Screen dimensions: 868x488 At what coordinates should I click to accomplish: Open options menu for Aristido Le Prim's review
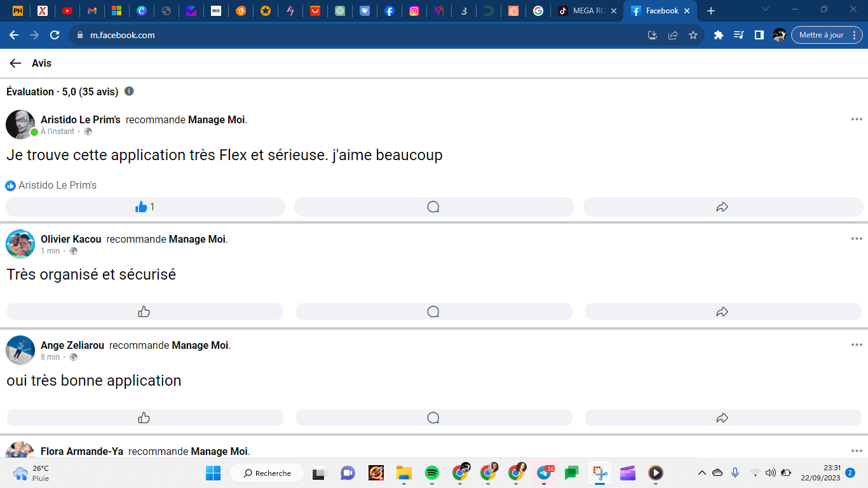point(857,119)
